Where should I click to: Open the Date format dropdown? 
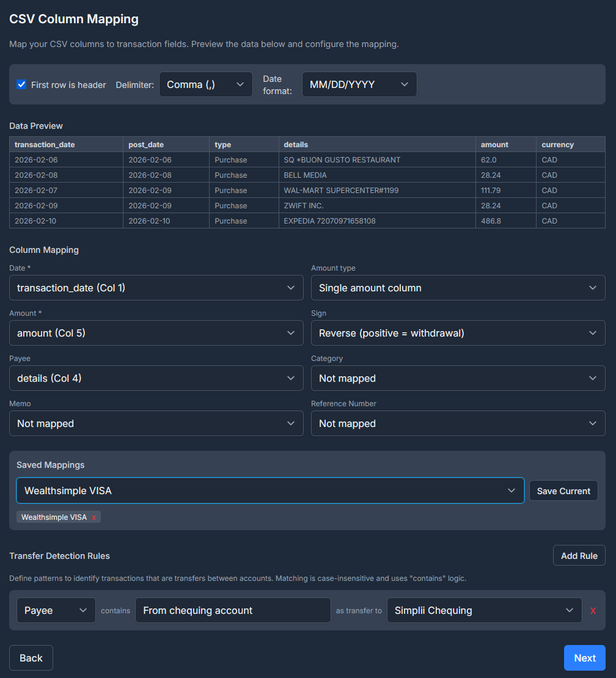(359, 84)
